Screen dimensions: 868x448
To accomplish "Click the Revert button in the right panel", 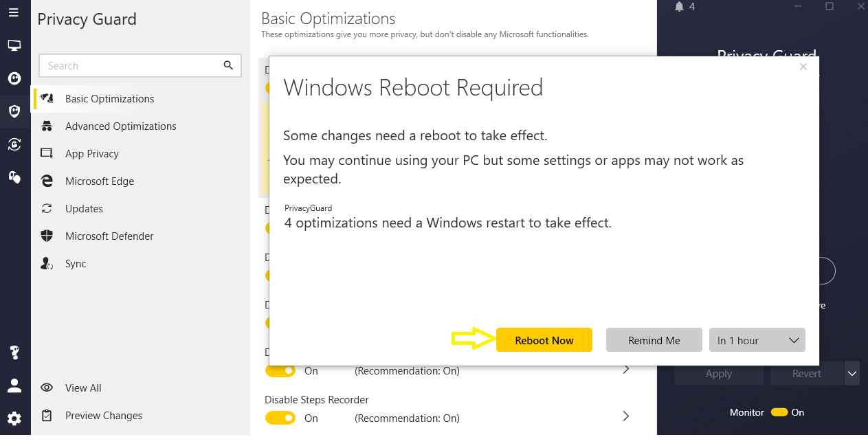I will 807,374.
